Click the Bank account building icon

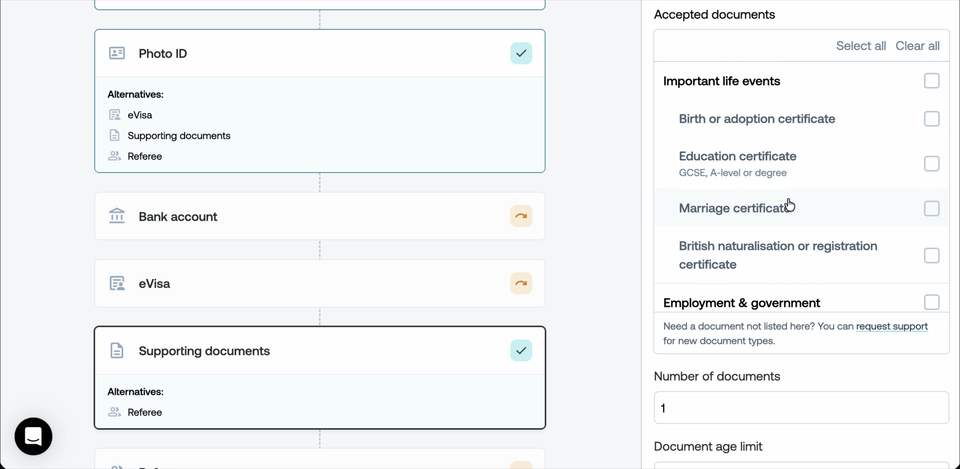117,216
